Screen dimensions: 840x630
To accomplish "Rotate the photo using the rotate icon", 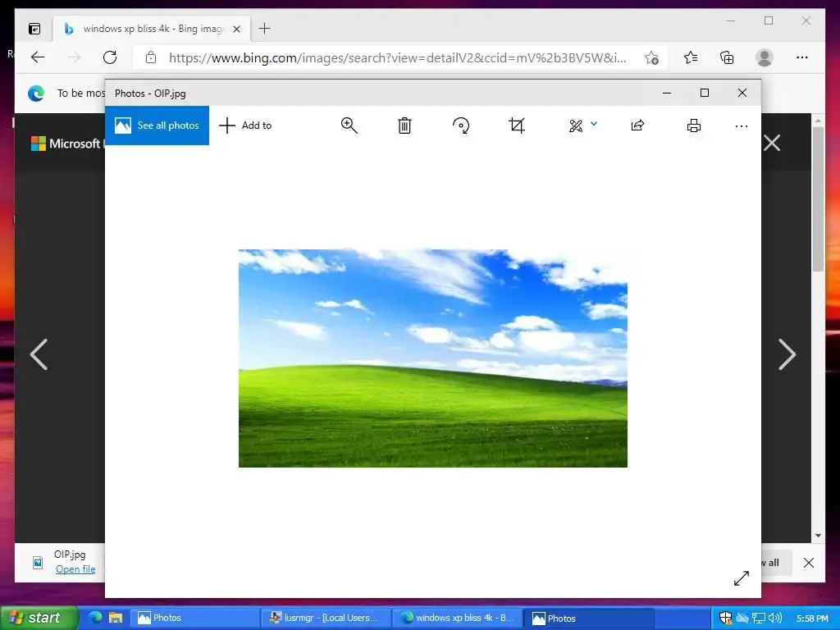I will coord(461,126).
